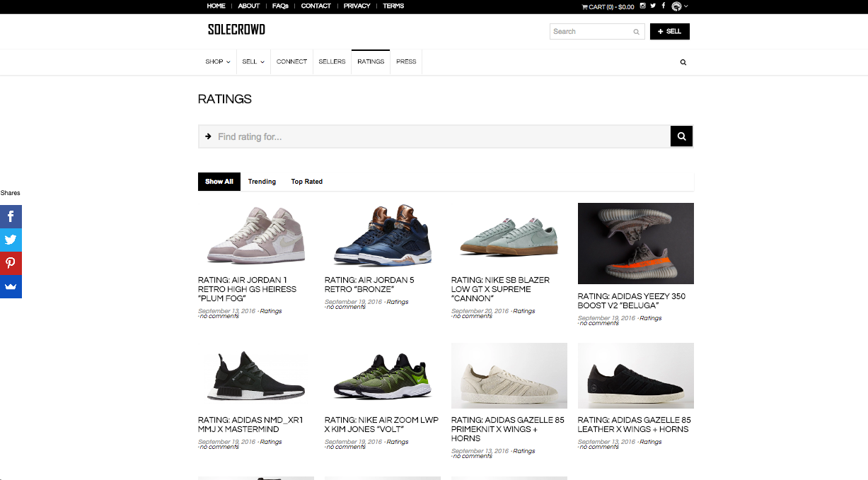The width and height of the screenshot is (868, 480).
Task: Open the shopping cart link
Action: pyautogui.click(x=608, y=6)
